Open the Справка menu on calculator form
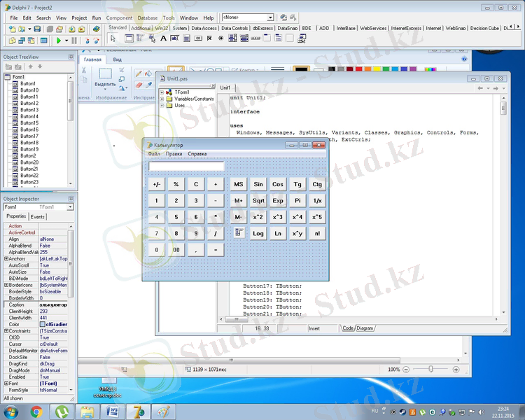525x420 pixels. (197, 154)
